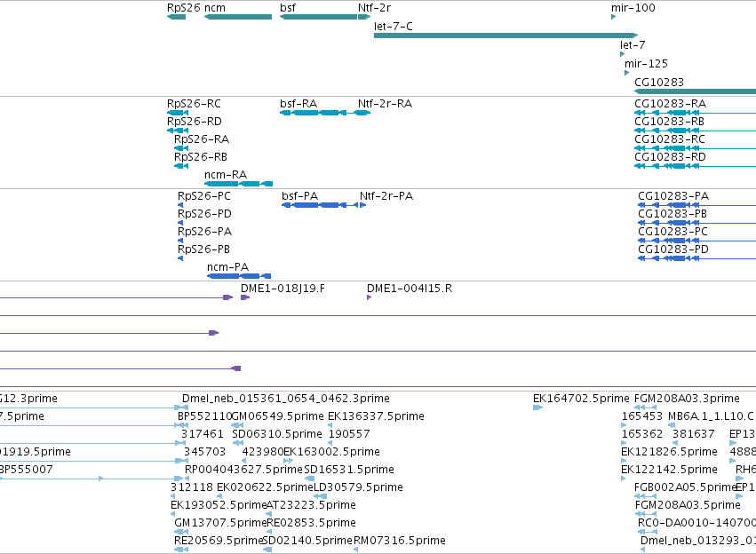Select the 345703 feature label
The width and height of the screenshot is (756, 554).
click(204, 452)
